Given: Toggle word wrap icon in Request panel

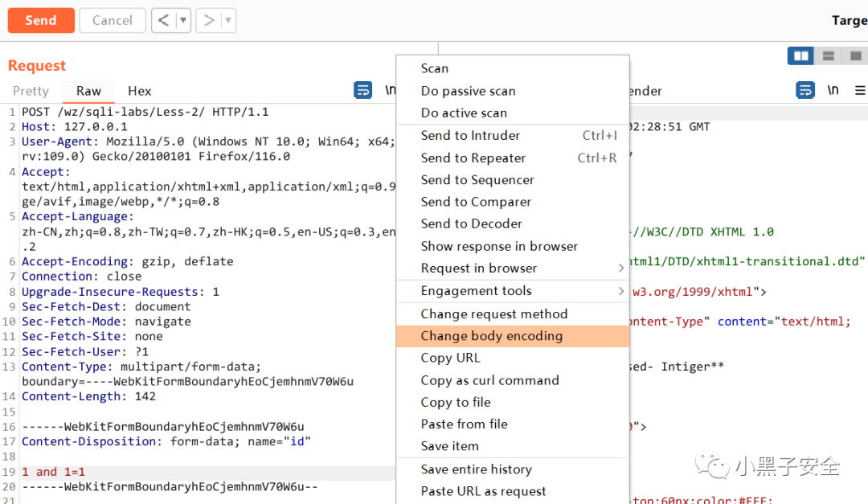Looking at the screenshot, I should 362,90.
